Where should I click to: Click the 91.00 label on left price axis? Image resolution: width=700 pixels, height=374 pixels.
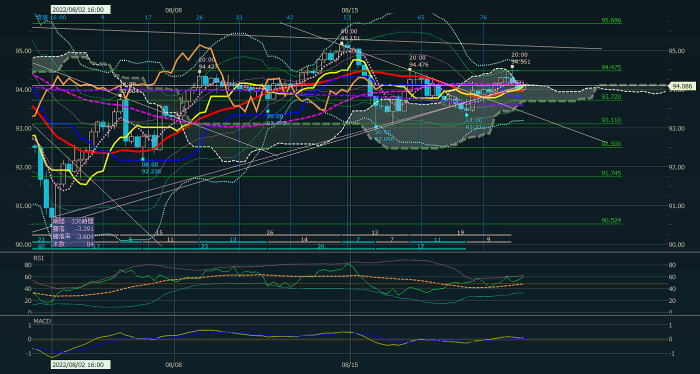(23, 206)
